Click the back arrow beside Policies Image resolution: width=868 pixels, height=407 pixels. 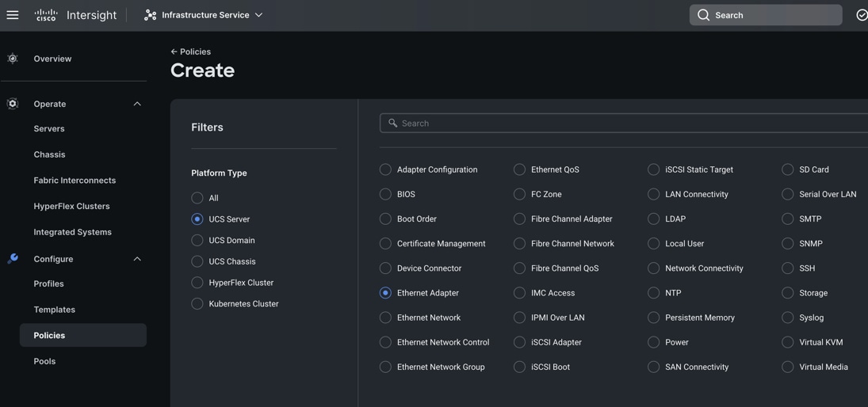click(174, 52)
